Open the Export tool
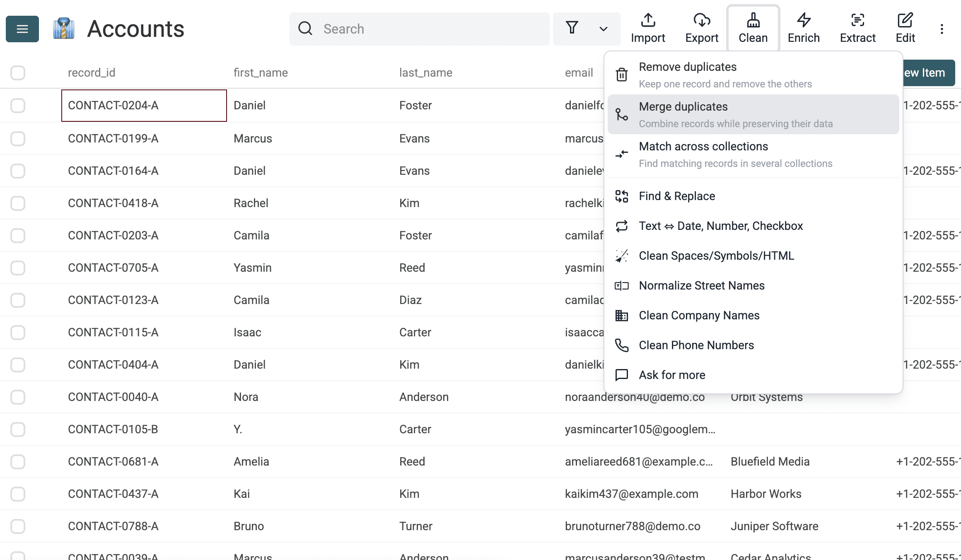 [702, 28]
